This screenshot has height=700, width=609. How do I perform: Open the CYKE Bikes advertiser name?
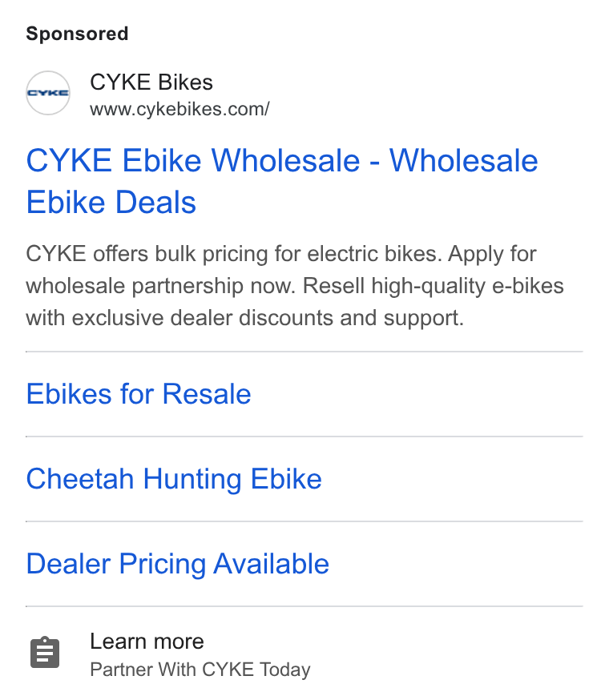(151, 82)
